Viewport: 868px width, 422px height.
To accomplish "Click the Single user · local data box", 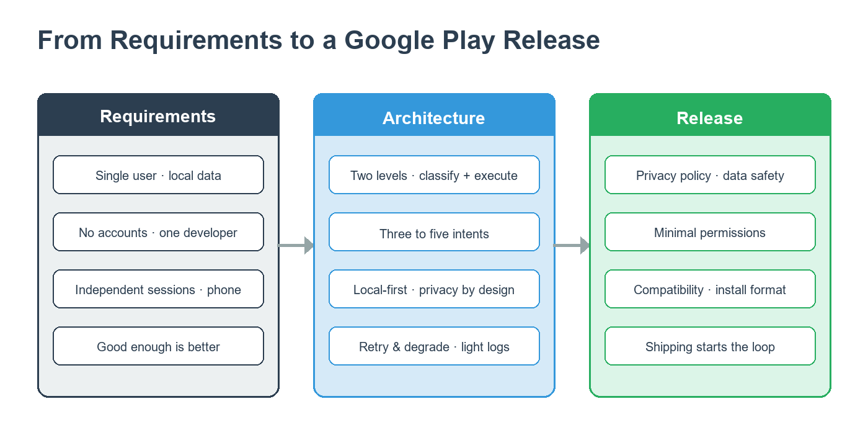I will coord(158,175).
